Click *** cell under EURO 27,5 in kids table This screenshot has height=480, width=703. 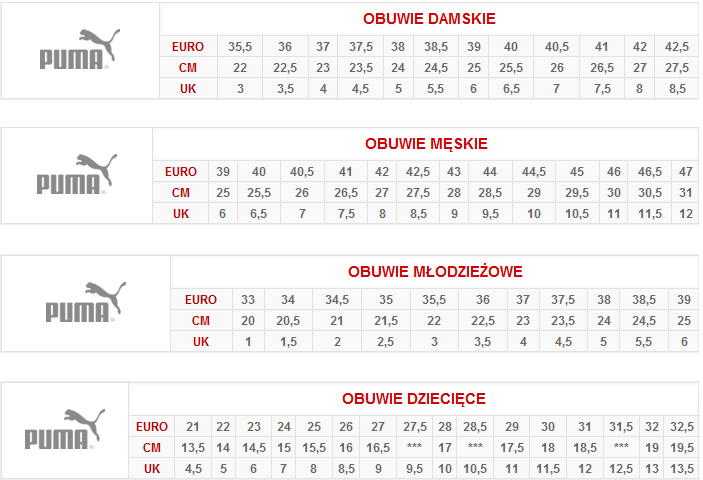[x=413, y=447]
